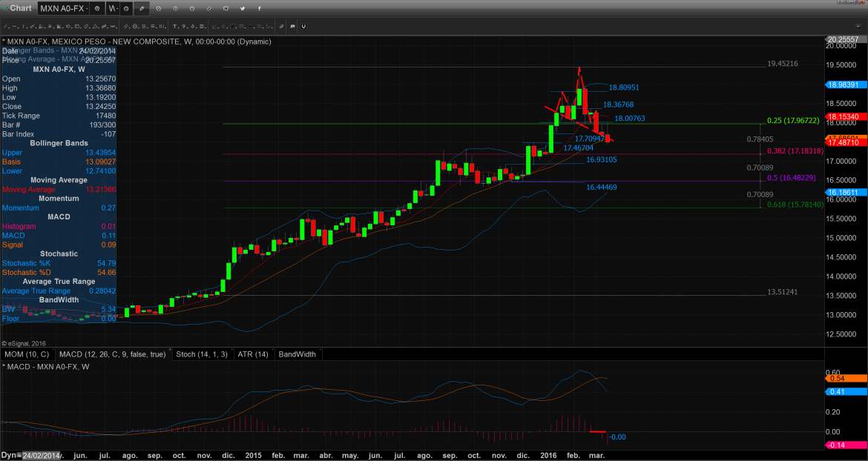Click the Bollinger Upper value 13.43954
The image size is (868, 461).
pos(100,153)
